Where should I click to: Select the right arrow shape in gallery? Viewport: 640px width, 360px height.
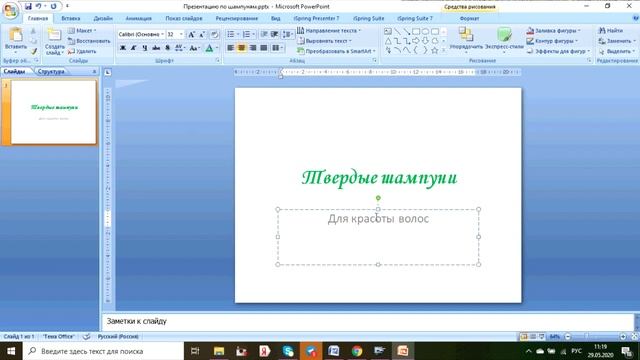pyautogui.click(x=416, y=41)
